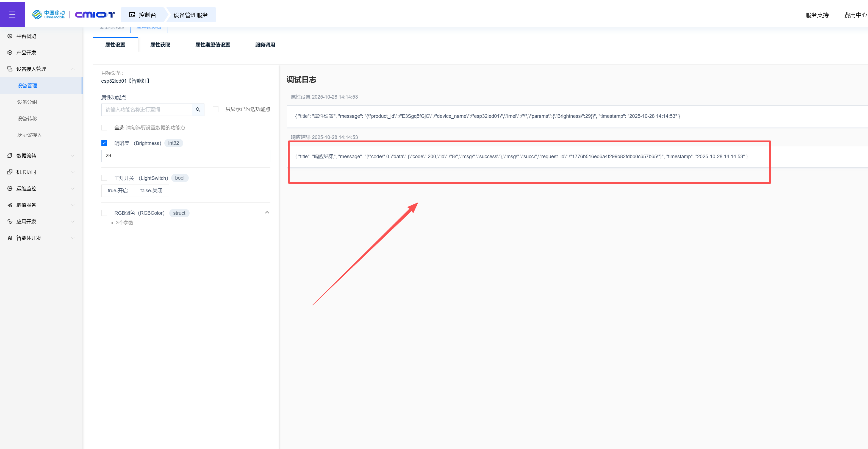This screenshot has width=868, height=449.
Task: Click the 增值服务 paper-plane icon
Action: click(10, 205)
